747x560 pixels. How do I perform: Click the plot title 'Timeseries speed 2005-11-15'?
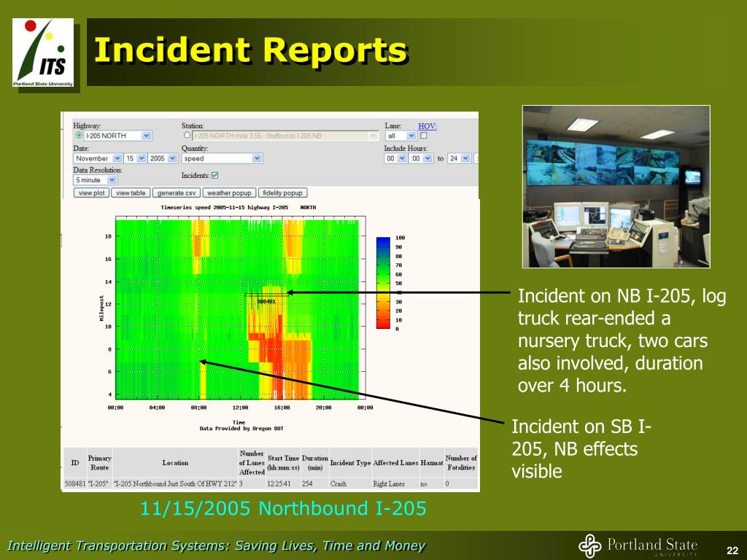pos(239,208)
